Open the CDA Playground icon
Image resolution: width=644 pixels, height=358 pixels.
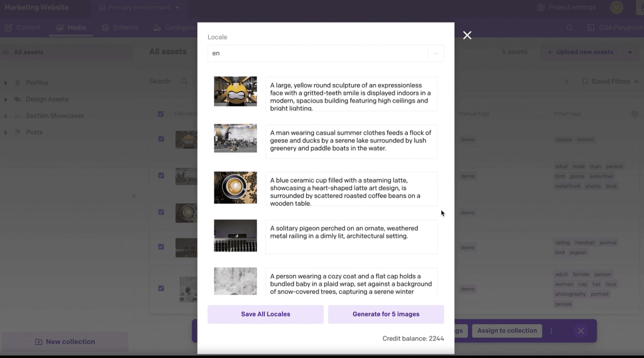[x=591, y=28]
